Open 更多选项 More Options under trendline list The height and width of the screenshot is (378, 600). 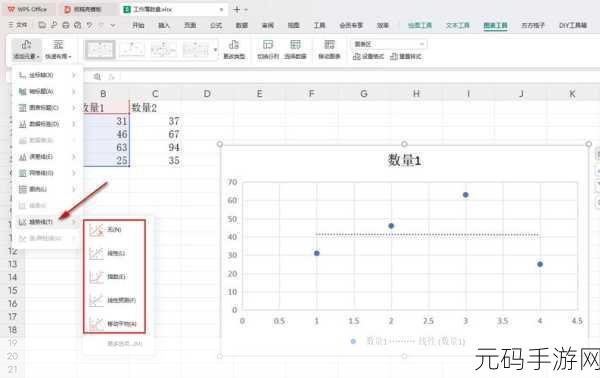click(x=125, y=344)
